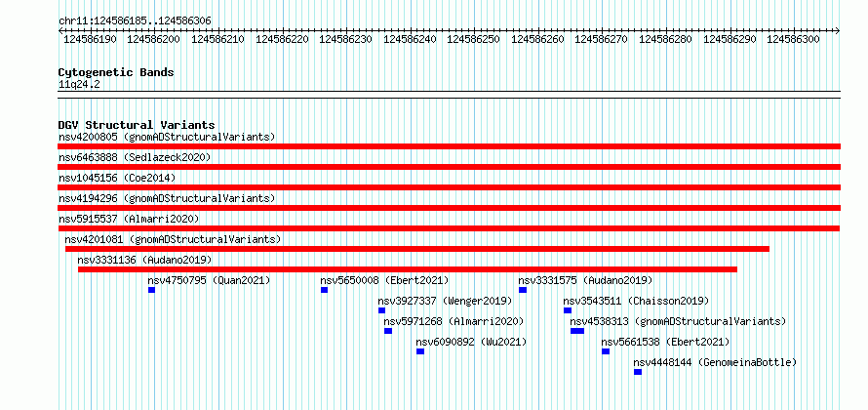The image size is (868, 410).
Task: Open nsv4538313 gnomADStructuralVariants label
Action: [x=678, y=321]
